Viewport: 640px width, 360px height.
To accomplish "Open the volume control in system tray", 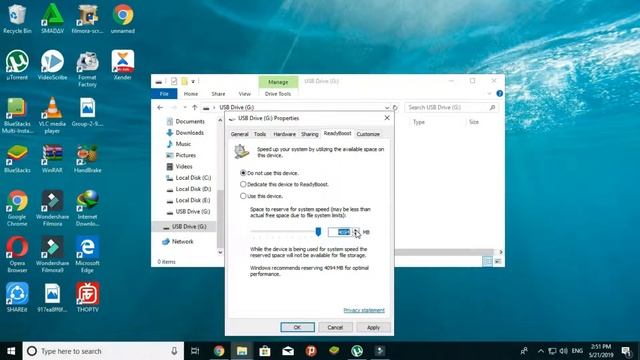I will (x=563, y=351).
